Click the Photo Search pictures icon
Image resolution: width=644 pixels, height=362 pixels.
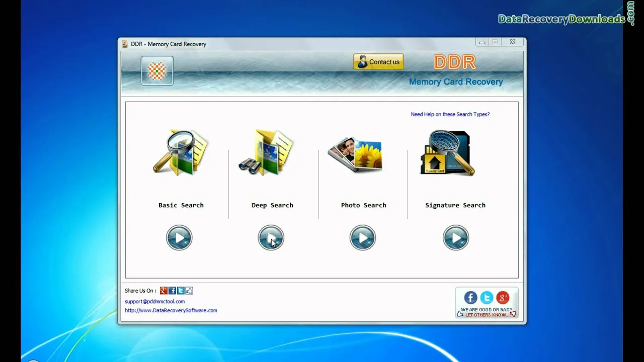(355, 155)
